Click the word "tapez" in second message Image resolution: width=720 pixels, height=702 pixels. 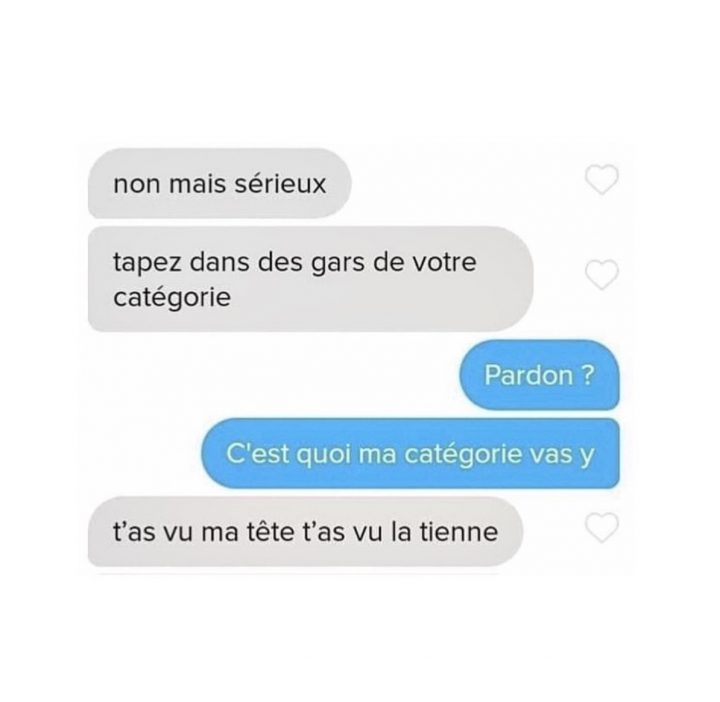click(146, 263)
